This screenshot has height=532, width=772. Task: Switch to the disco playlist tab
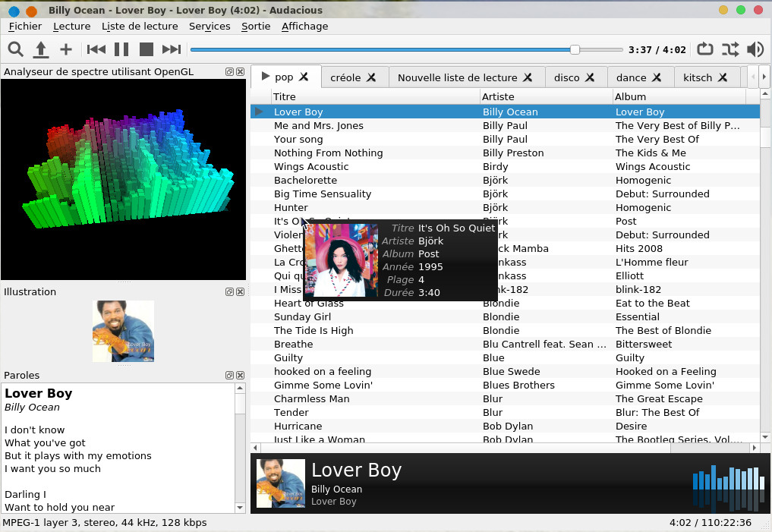(566, 77)
